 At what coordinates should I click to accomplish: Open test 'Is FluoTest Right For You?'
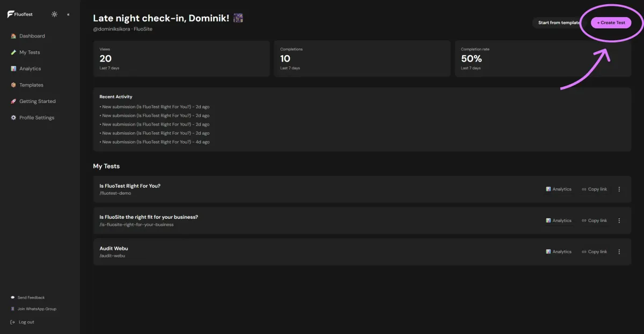(x=130, y=186)
